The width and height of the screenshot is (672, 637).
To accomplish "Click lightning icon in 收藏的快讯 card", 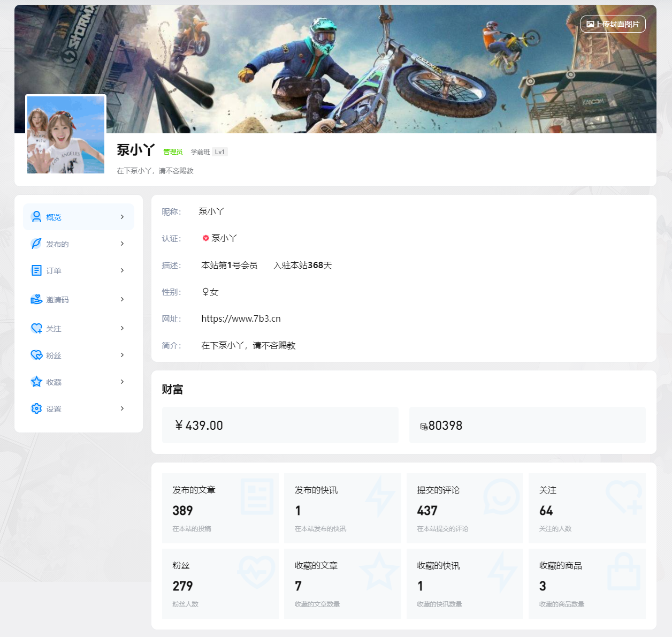I will 502,572.
